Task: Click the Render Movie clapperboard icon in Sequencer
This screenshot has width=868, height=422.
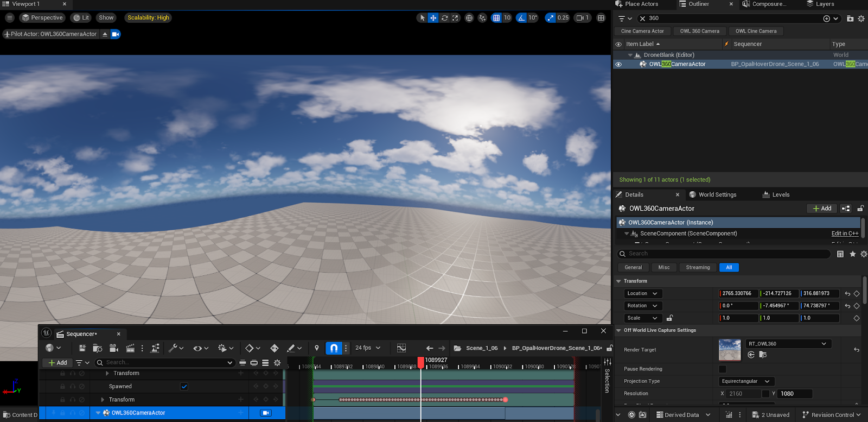Action: [x=130, y=348]
